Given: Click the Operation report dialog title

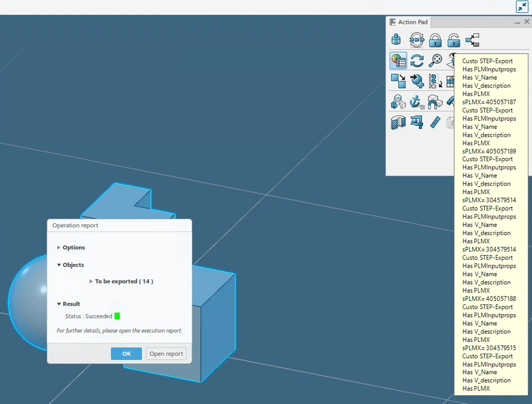Looking at the screenshot, I should click(x=75, y=225).
